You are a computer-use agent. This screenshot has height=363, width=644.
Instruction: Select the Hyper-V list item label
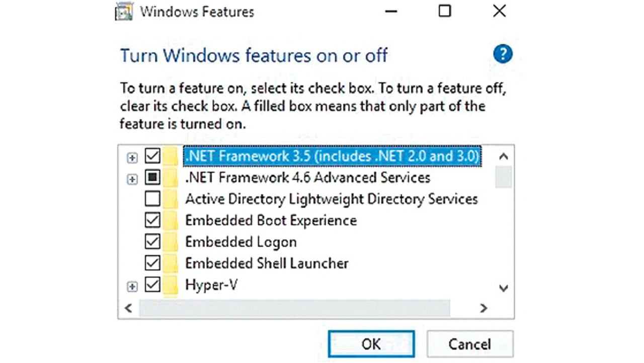[211, 285]
